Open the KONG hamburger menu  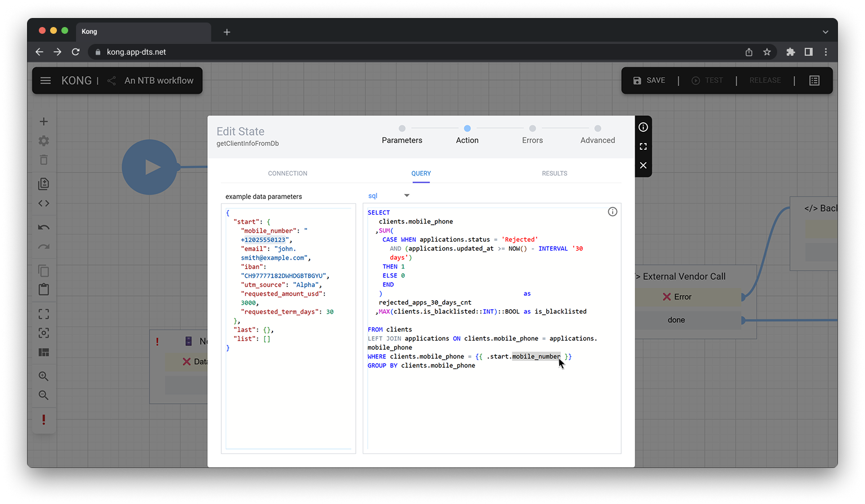point(46,81)
